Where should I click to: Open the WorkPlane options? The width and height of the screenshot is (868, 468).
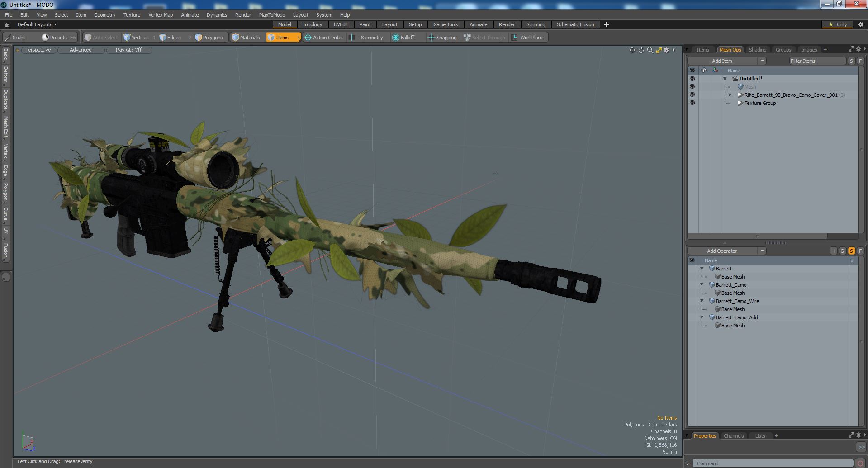[528, 38]
